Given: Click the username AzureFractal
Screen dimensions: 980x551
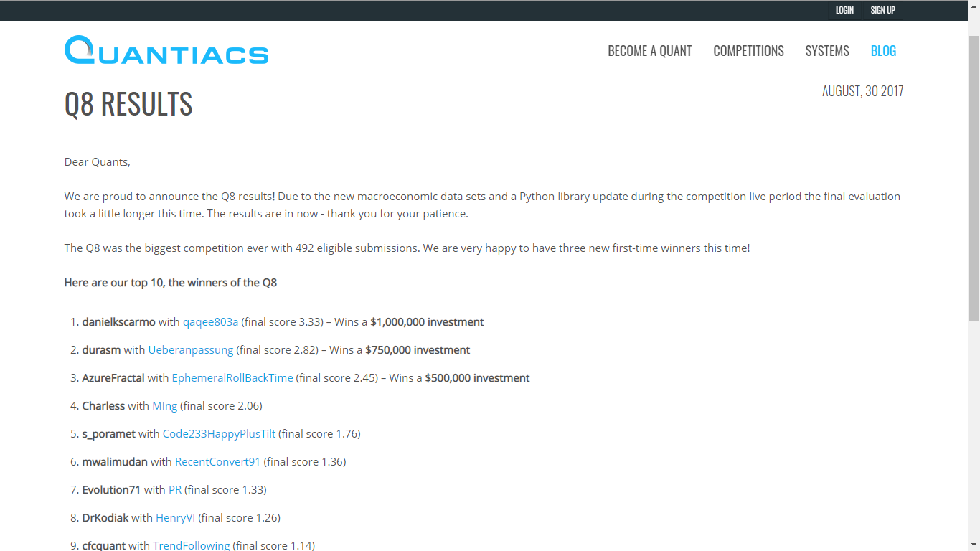Looking at the screenshot, I should point(113,378).
